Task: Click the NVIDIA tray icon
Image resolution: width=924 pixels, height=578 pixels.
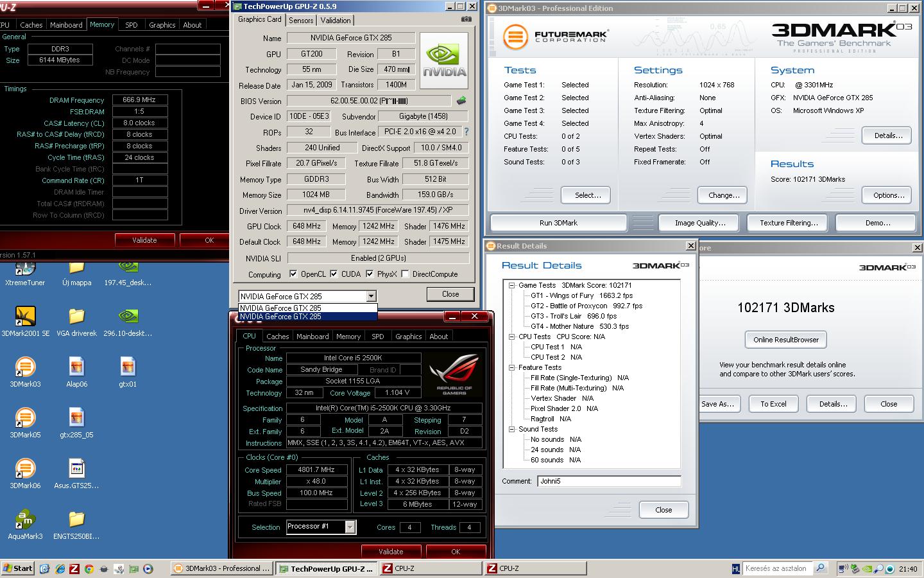Action: click(868, 568)
